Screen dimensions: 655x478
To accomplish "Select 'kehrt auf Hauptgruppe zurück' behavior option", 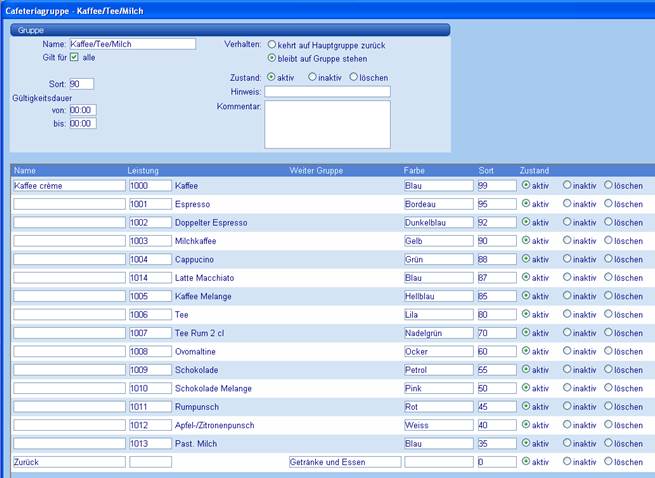I will 272,45.
